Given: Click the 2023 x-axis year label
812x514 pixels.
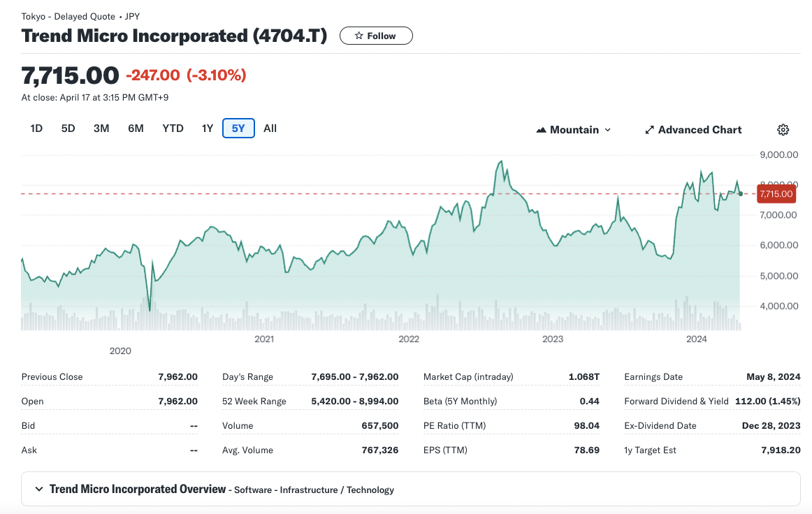Looking at the screenshot, I should point(553,339).
